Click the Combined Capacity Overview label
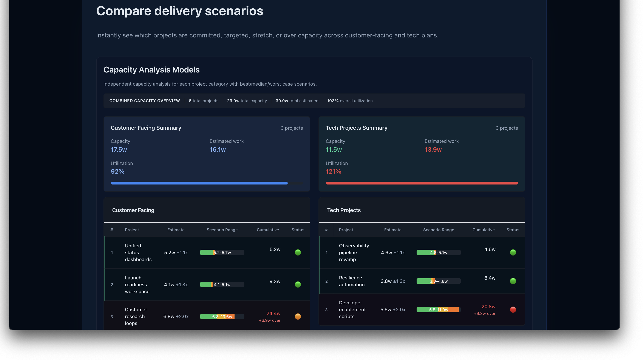 [x=145, y=101]
